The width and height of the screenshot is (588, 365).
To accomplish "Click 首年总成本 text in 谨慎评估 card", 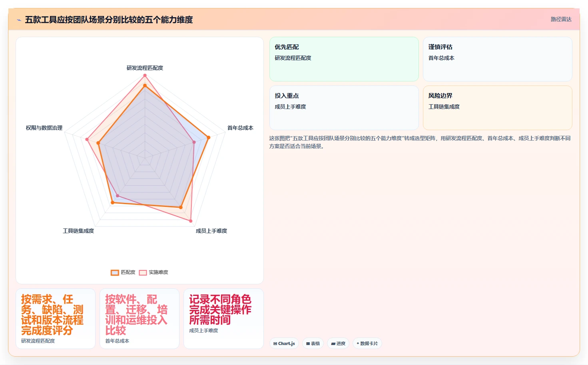I will (441, 58).
